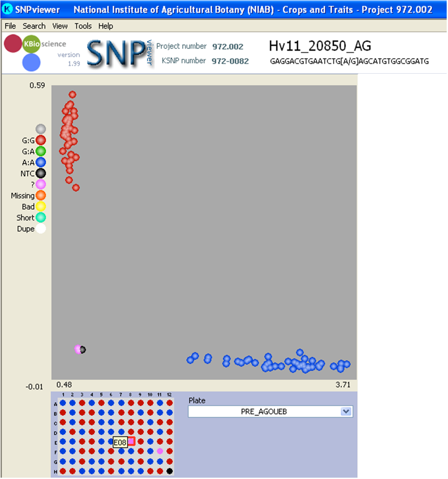
Task: Select the '?' pink legend circle
Action: pos(41,184)
